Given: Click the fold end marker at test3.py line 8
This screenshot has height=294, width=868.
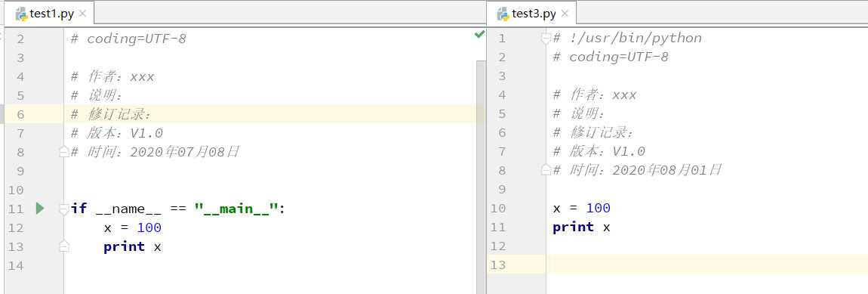Looking at the screenshot, I should pyautogui.click(x=546, y=169).
